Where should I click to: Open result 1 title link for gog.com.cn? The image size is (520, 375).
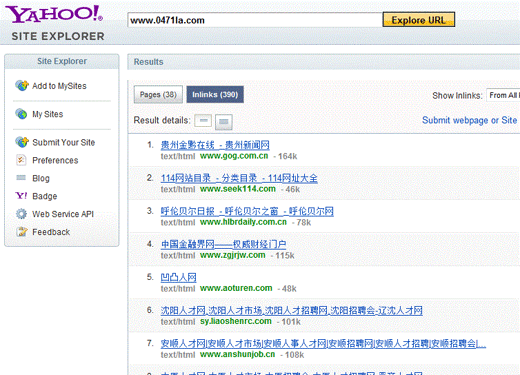tap(215, 145)
